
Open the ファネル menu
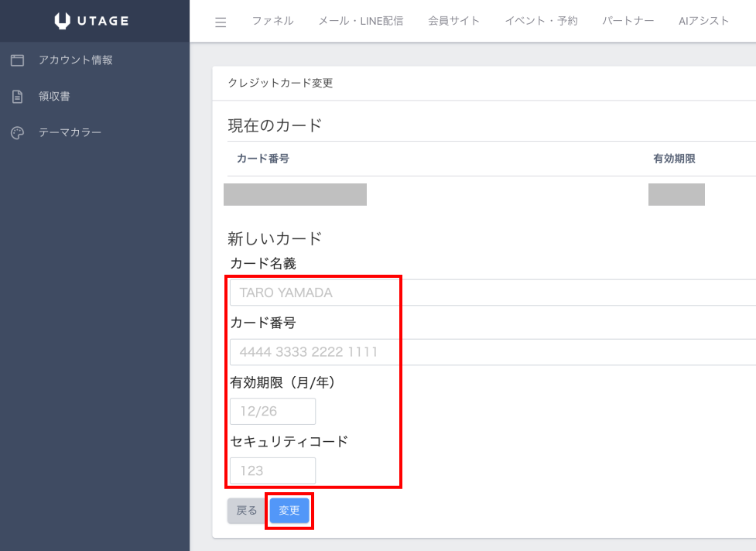[273, 21]
